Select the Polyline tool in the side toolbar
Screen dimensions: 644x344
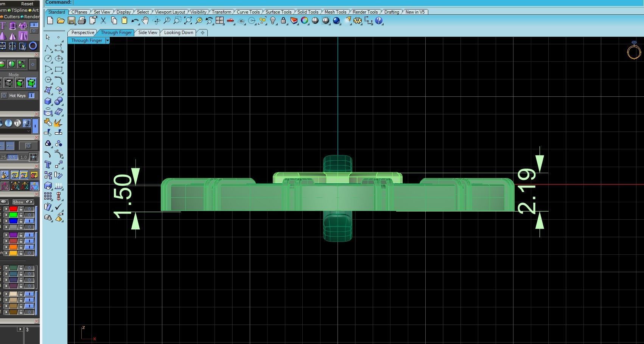click(48, 48)
